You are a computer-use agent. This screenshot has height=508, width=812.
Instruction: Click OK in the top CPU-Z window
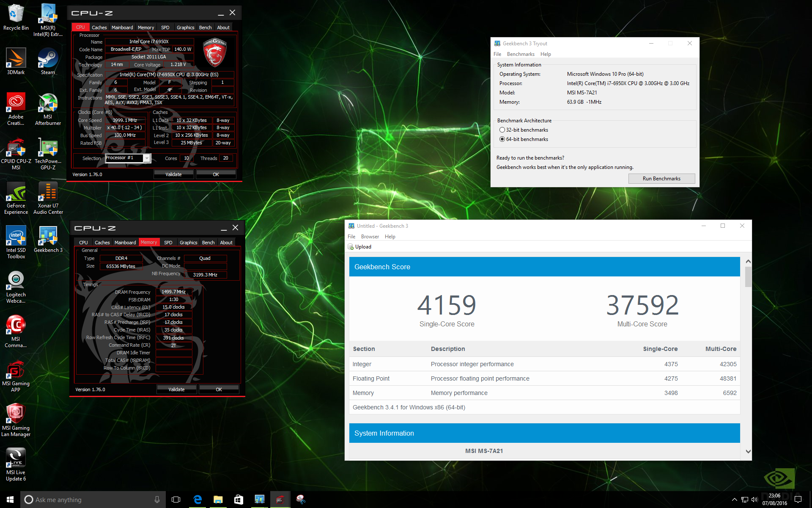coord(216,174)
